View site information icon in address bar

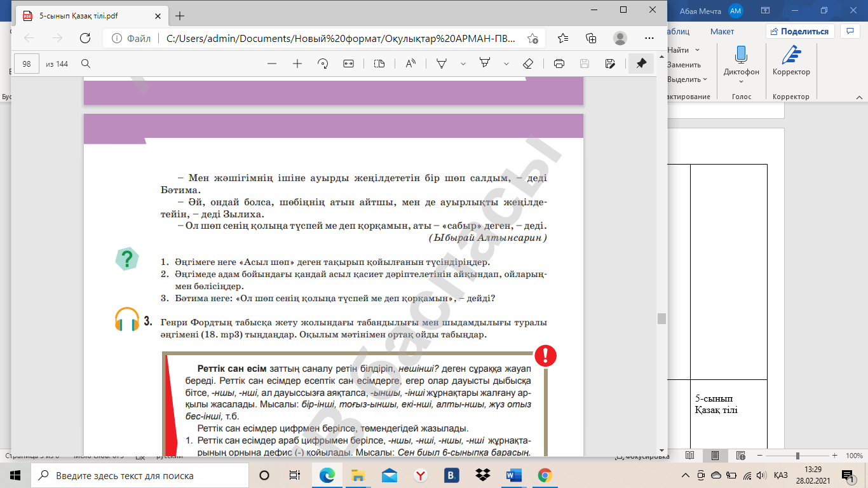coord(116,38)
